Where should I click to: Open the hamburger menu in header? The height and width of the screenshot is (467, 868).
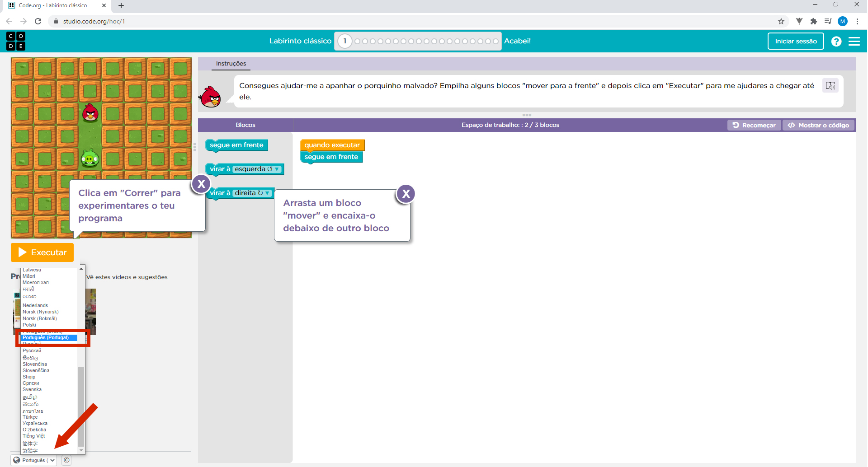tap(854, 42)
